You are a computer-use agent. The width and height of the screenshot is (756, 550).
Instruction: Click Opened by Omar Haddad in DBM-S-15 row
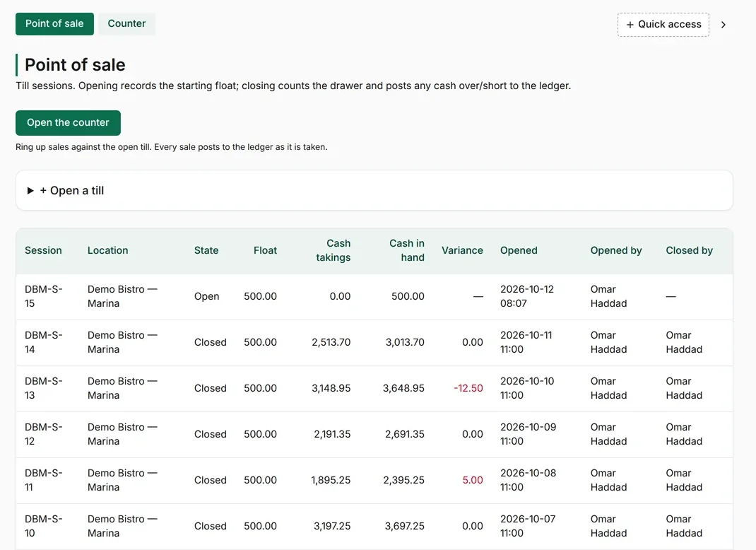coord(608,296)
